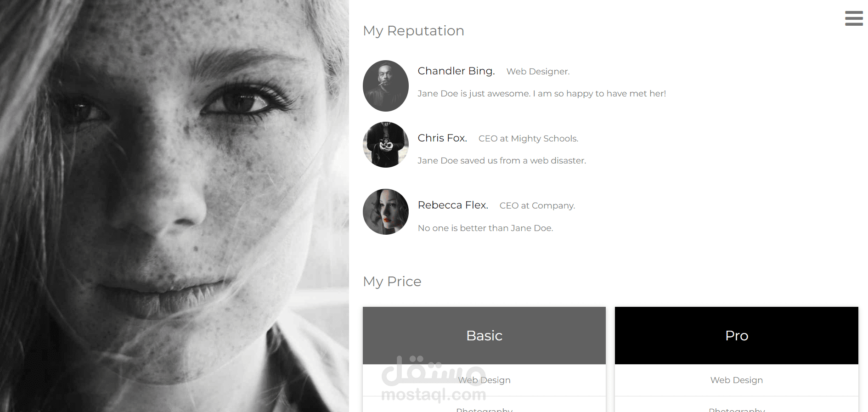Screen dimensions: 868x412
Task: Click the My Price heading
Action: (392, 282)
